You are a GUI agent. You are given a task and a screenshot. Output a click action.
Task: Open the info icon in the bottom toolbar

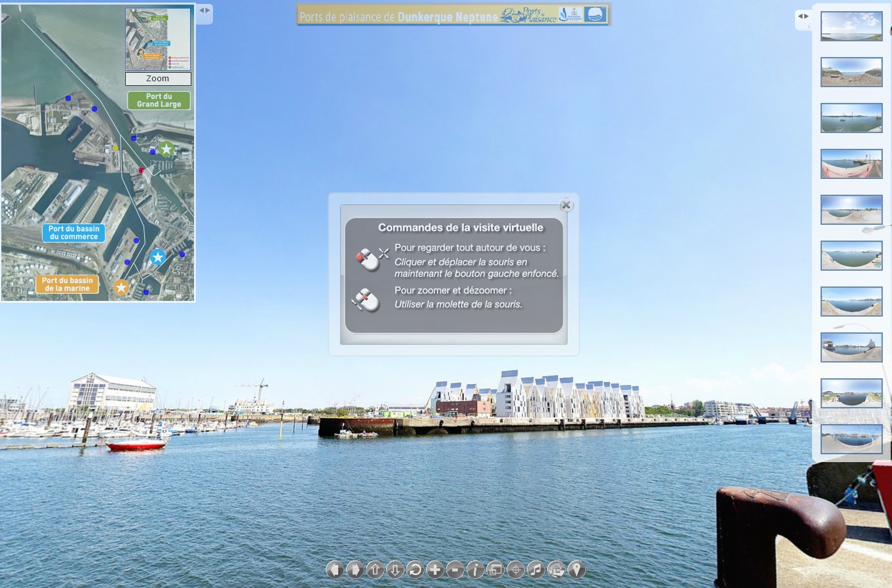coord(475,570)
